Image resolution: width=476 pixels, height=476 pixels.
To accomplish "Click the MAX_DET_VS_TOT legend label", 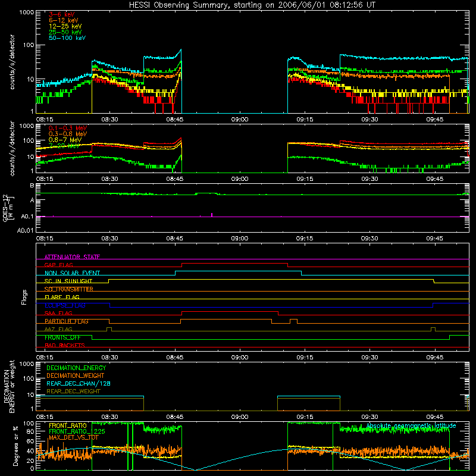I will 73,437.
